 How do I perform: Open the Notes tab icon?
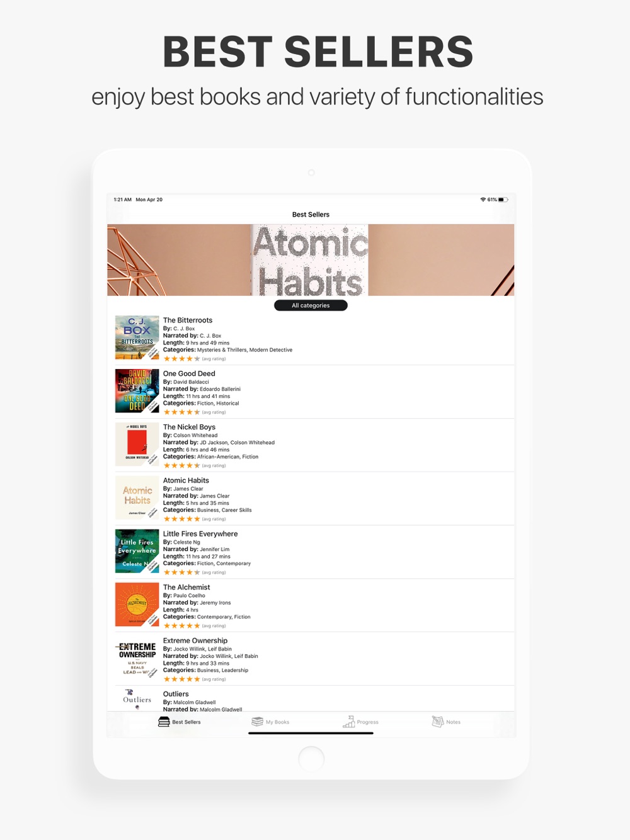(x=438, y=722)
